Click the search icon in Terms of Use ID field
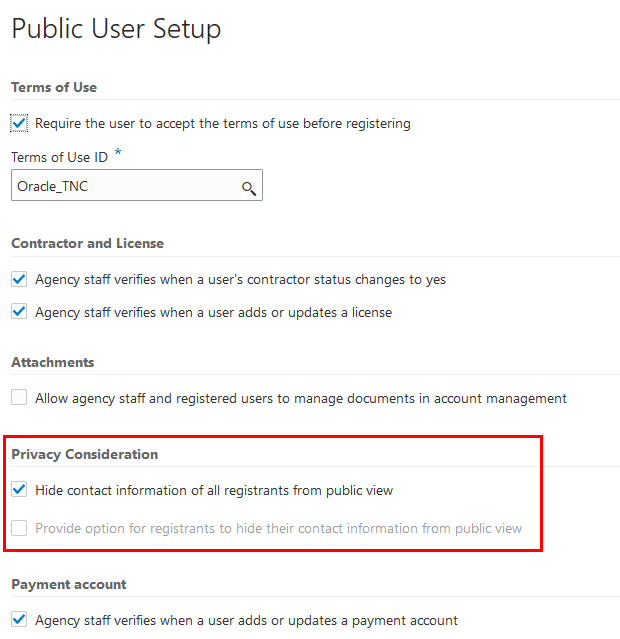Screen dimensions: 620x639 [x=248, y=187]
